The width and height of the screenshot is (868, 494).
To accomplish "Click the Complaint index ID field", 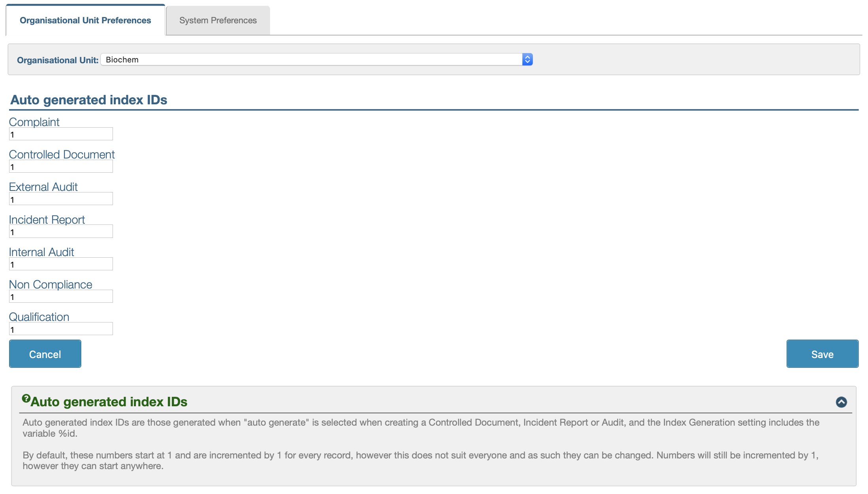I will pos(61,134).
